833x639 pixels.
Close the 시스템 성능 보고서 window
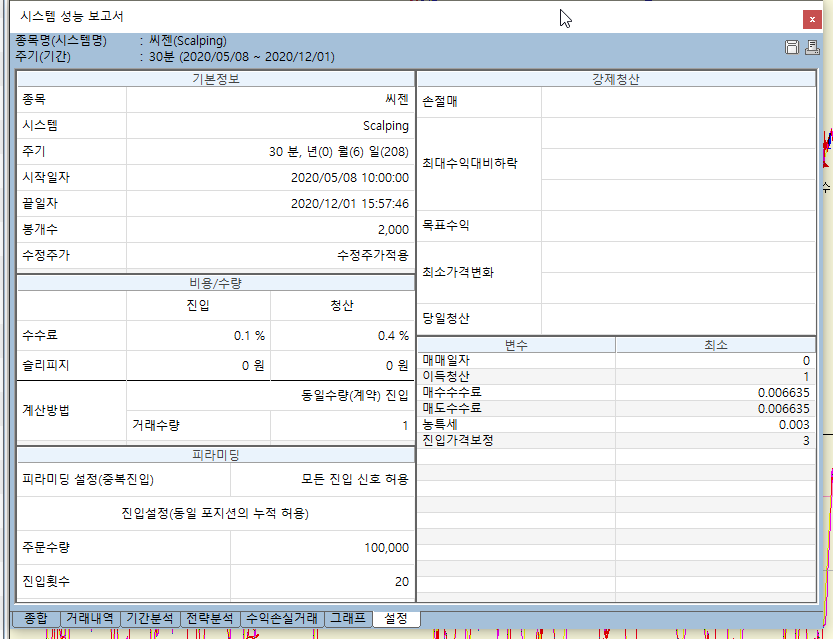pos(811,18)
